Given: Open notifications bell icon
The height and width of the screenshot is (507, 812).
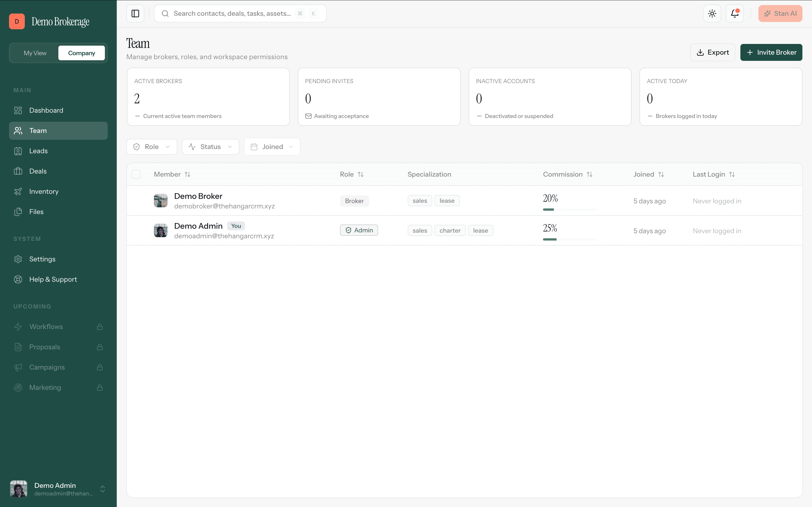Looking at the screenshot, I should (x=734, y=14).
